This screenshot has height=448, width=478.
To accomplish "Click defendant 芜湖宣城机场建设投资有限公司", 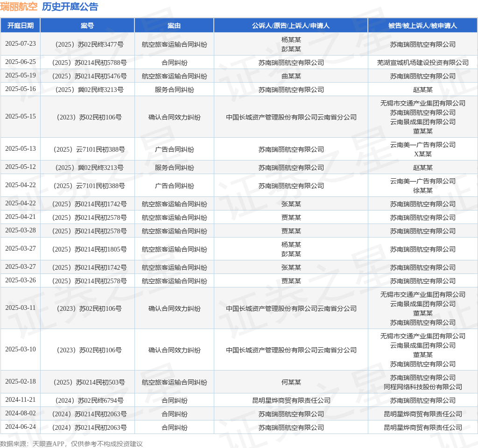I will point(422,63).
